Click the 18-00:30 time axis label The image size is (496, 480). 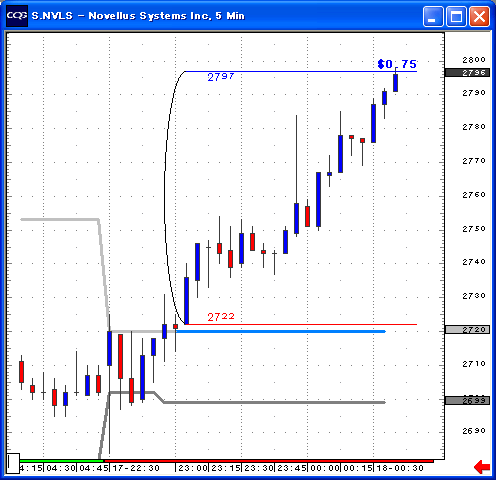coord(400,468)
